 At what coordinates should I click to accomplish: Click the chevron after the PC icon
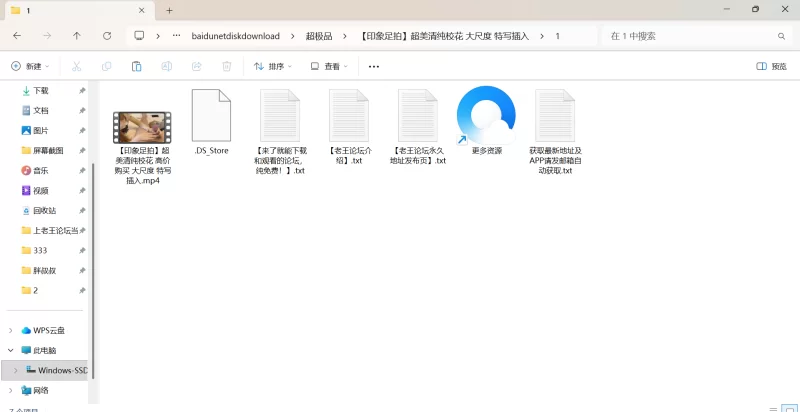pos(158,36)
